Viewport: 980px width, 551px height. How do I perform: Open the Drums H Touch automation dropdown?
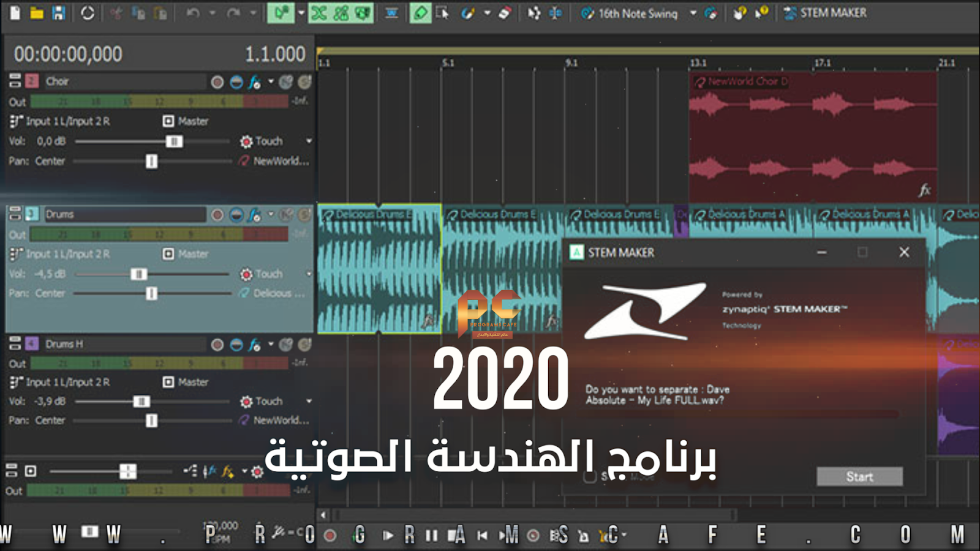[309, 402]
